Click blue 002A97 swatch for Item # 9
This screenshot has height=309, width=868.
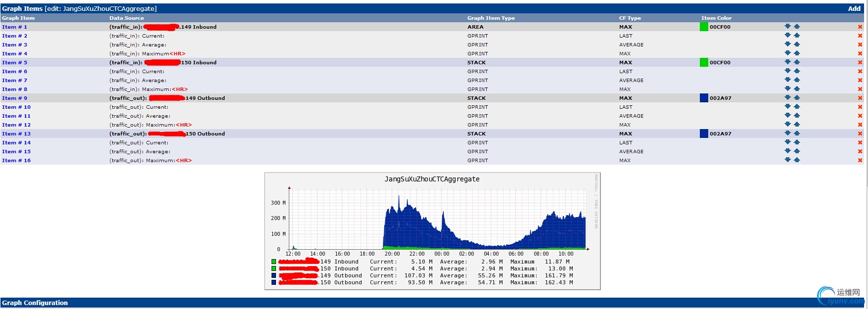pos(704,98)
